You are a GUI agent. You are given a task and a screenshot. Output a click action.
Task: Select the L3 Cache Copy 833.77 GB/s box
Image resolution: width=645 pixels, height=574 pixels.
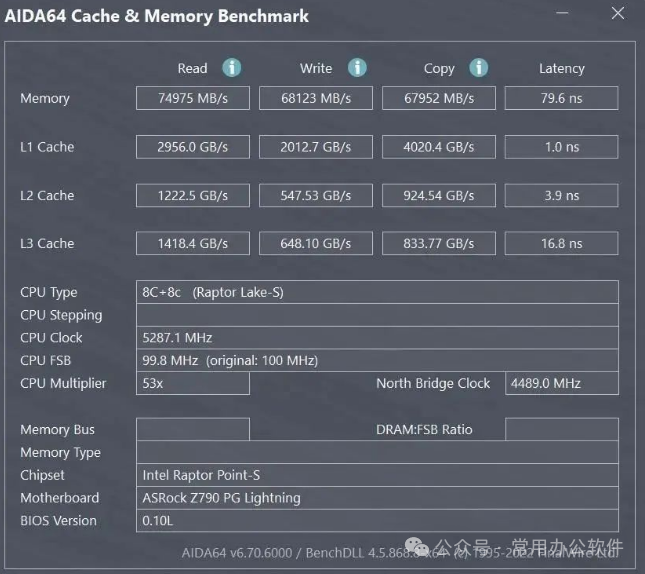tap(439, 243)
